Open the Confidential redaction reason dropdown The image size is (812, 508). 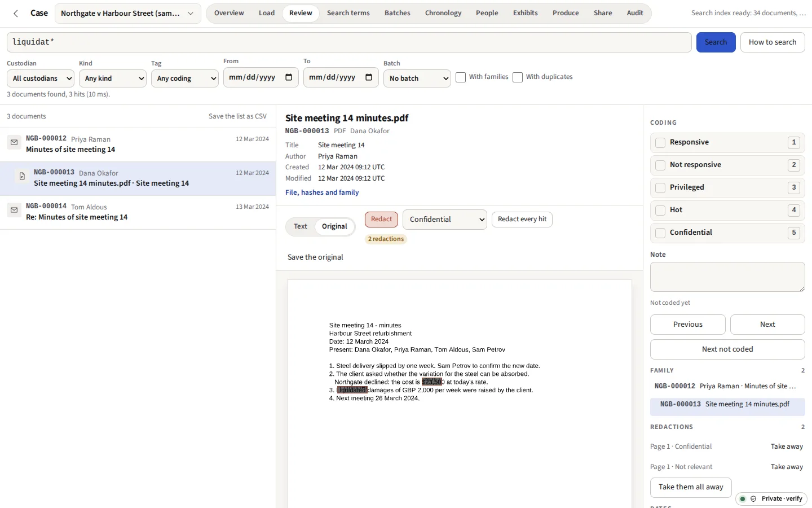pos(445,220)
